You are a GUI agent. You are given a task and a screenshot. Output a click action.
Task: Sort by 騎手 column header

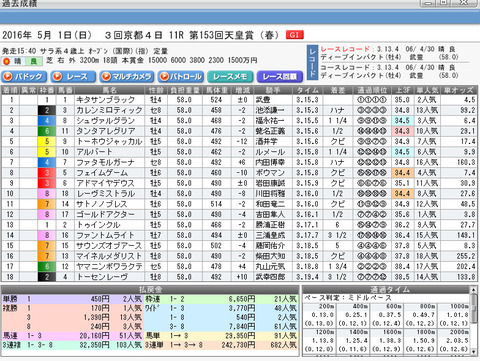click(x=273, y=90)
